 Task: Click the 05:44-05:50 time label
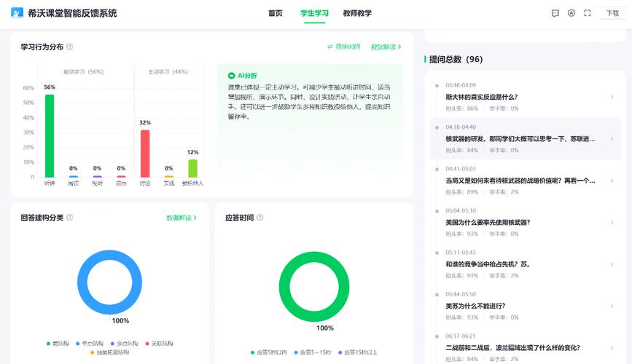(x=461, y=294)
